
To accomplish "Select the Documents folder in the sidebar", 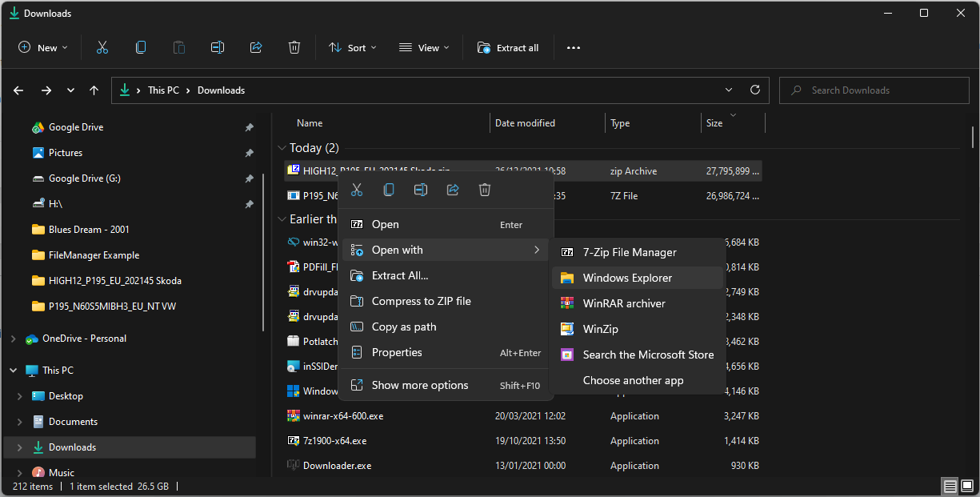I will tap(73, 422).
